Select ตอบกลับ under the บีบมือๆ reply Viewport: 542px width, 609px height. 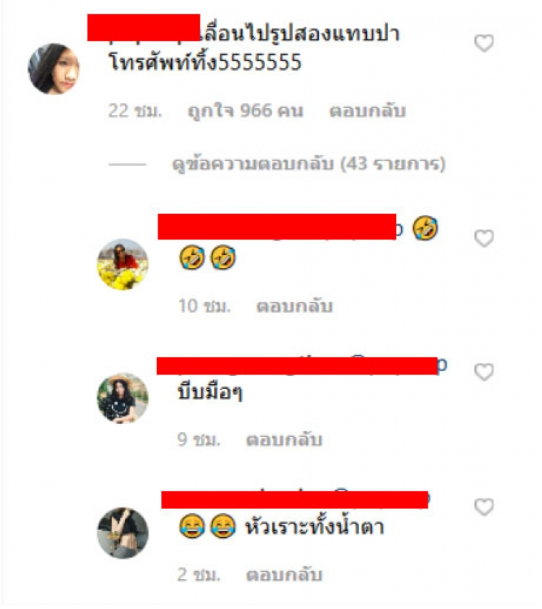(x=284, y=440)
